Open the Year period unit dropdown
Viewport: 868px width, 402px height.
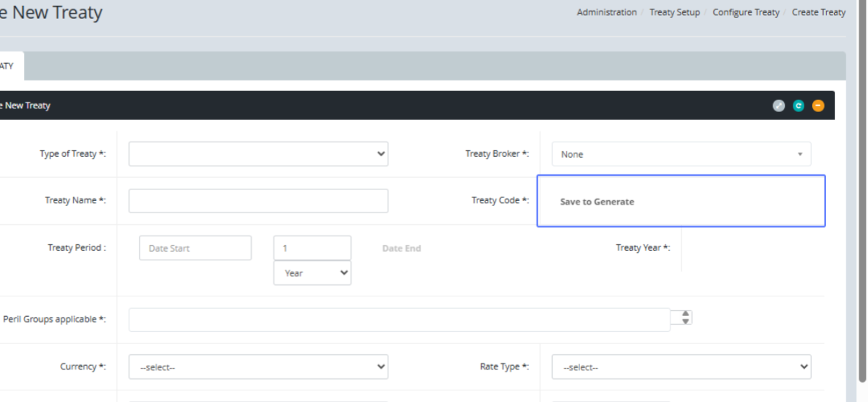312,273
